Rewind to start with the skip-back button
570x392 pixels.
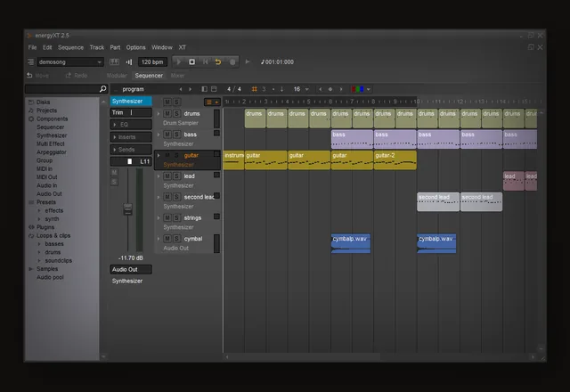(x=205, y=61)
